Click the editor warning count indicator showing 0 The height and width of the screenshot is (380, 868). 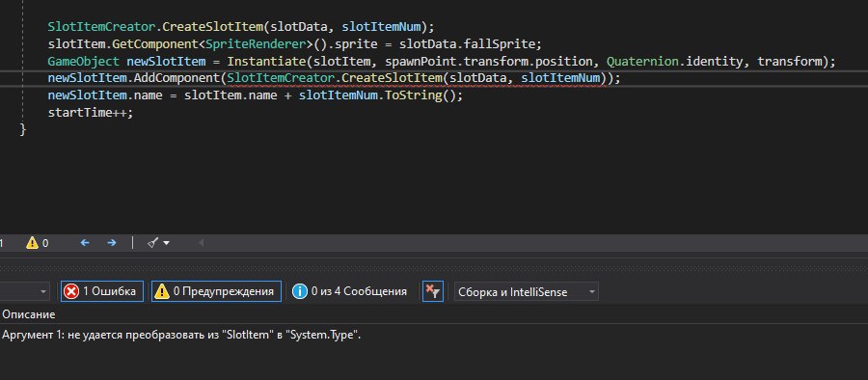click(37, 243)
